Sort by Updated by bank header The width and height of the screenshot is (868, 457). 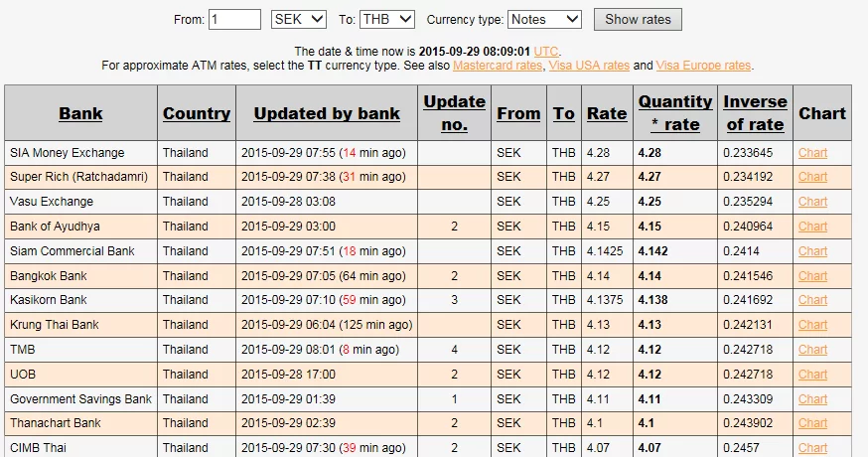point(327,113)
